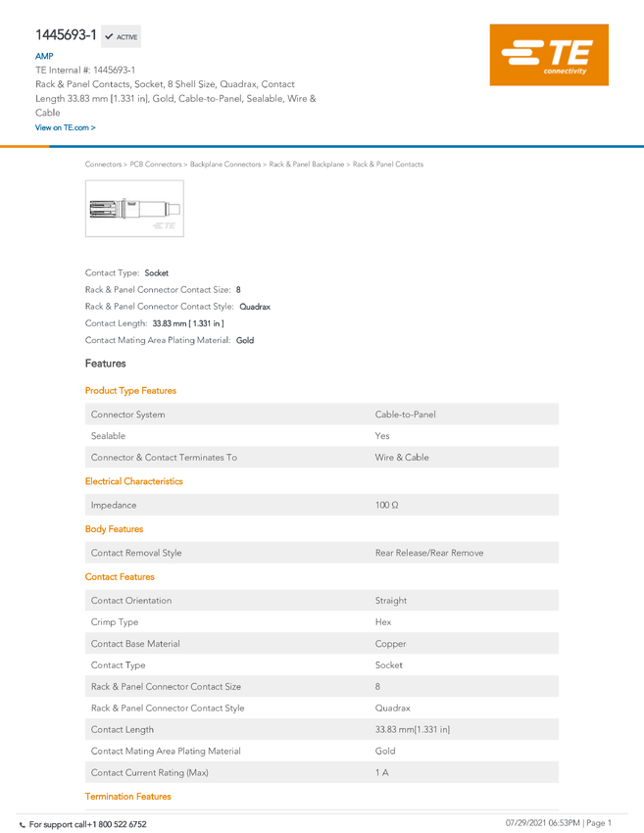Click the 'Termination Features' section heading
This screenshot has width=644, height=833.
(128, 797)
